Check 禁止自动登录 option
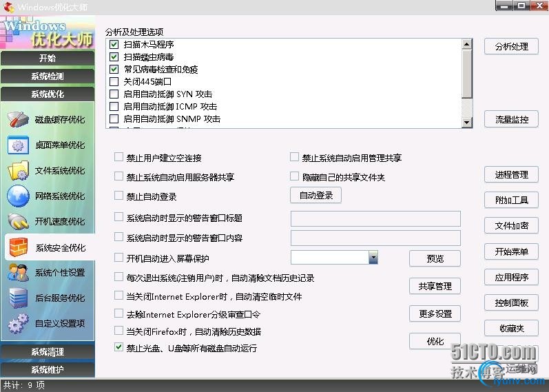Screen dimensions: 549x392 (118, 196)
